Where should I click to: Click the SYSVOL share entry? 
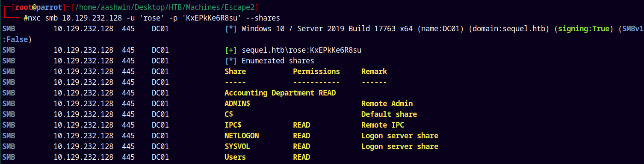[x=237, y=146]
